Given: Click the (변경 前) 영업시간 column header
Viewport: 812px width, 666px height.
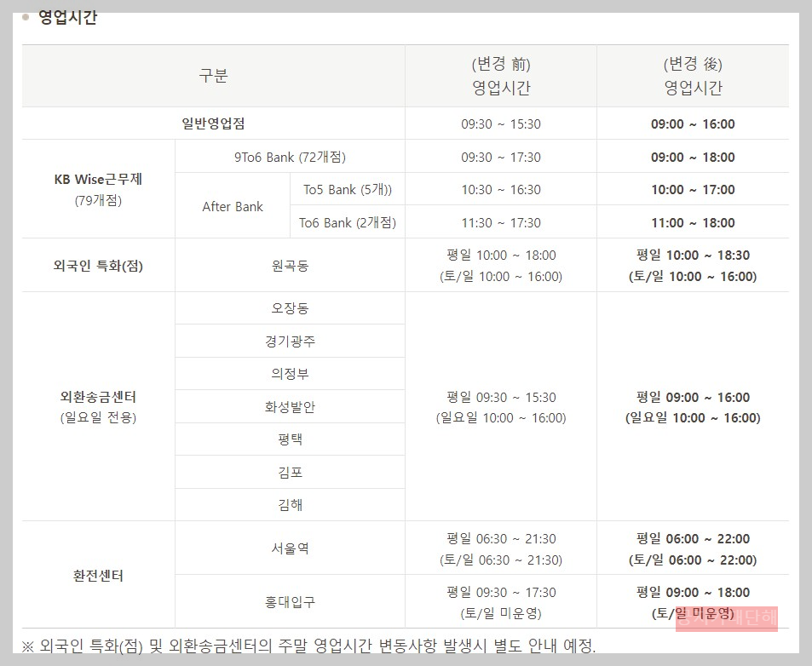Looking at the screenshot, I should pos(500,76).
